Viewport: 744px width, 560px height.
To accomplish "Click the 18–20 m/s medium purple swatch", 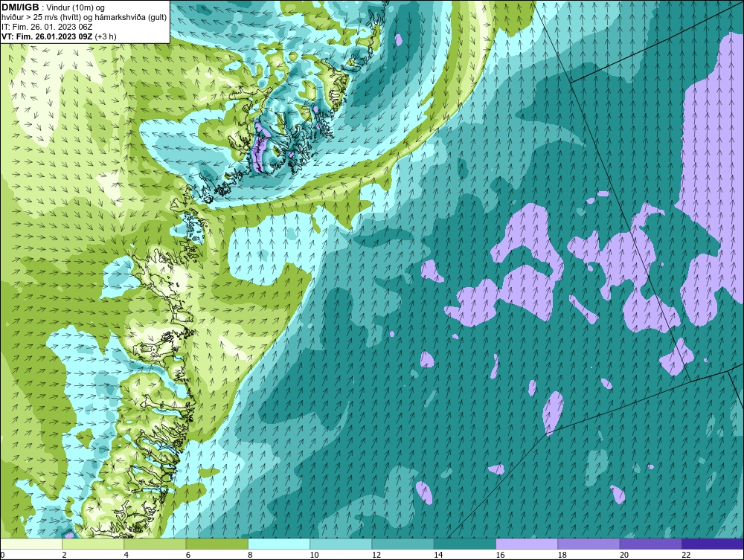I will pos(589,544).
